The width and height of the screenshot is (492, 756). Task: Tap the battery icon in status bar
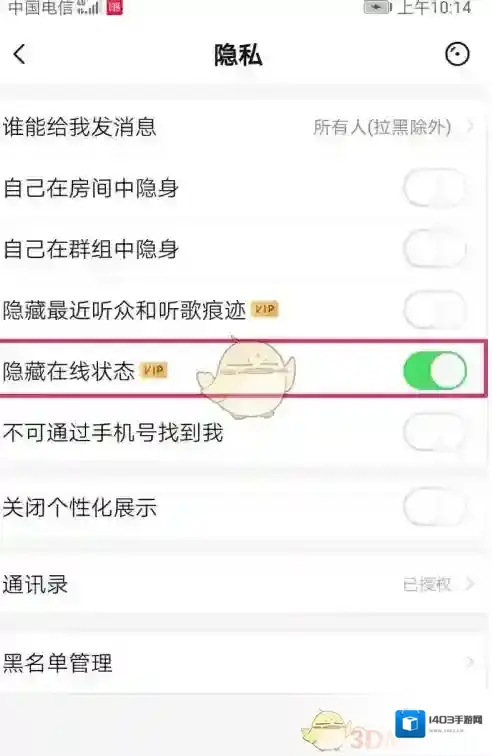pos(378,7)
